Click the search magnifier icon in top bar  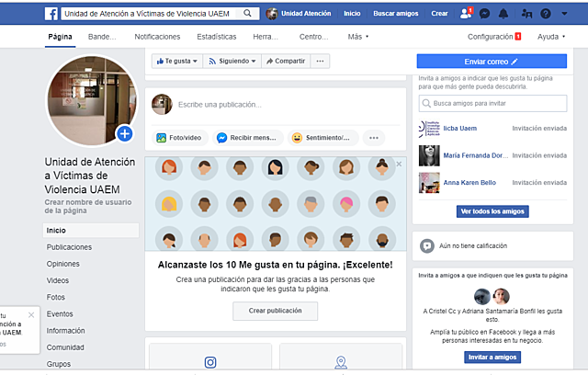(x=247, y=14)
